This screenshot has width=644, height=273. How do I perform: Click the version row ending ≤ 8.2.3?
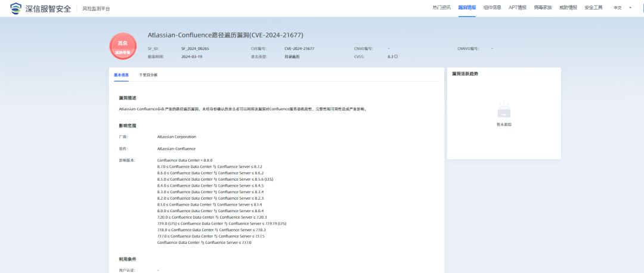tap(210, 198)
